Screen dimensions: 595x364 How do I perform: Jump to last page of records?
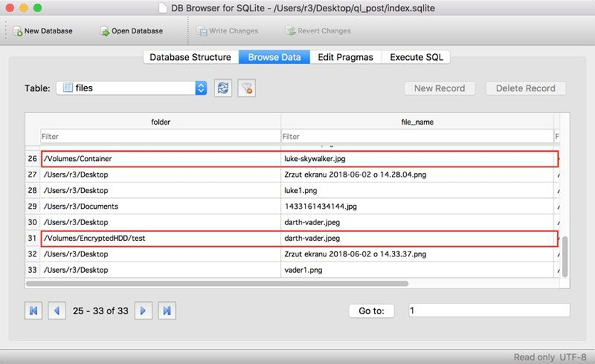pyautogui.click(x=167, y=311)
